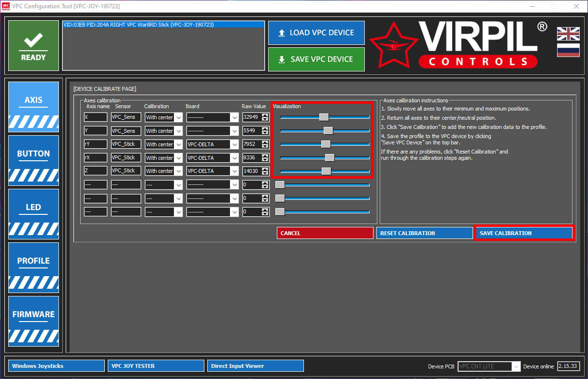Viewport: 588px width, 379px height.
Task: Click the X axis VPC_Sens sensor field
Action: (126, 117)
